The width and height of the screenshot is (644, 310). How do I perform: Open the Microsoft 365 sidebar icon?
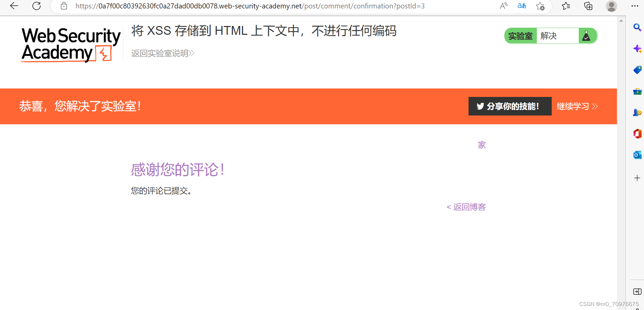click(x=637, y=134)
